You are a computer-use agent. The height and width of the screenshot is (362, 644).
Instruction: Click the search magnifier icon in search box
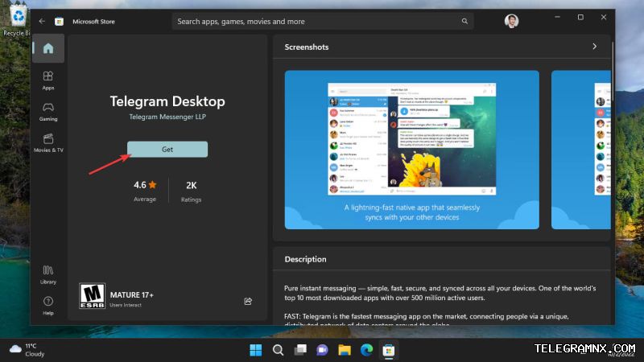pos(464,21)
